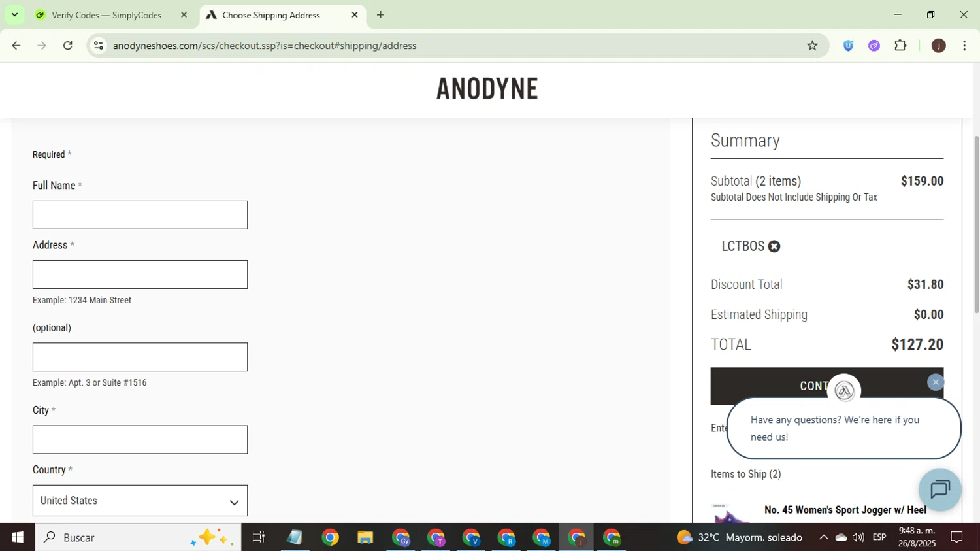Viewport: 980px width, 551px height.
Task: Dismiss the chat help popup
Action: (936, 382)
